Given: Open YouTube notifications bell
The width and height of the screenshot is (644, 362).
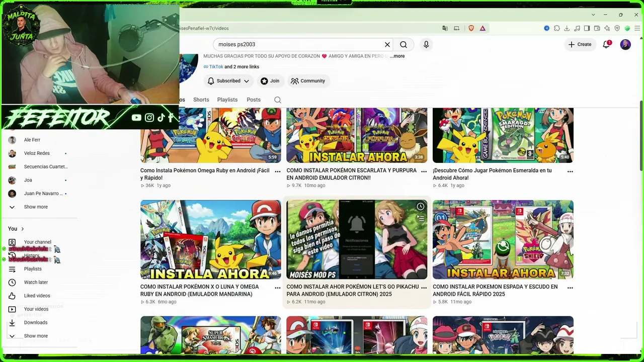Looking at the screenshot, I should pos(607,44).
